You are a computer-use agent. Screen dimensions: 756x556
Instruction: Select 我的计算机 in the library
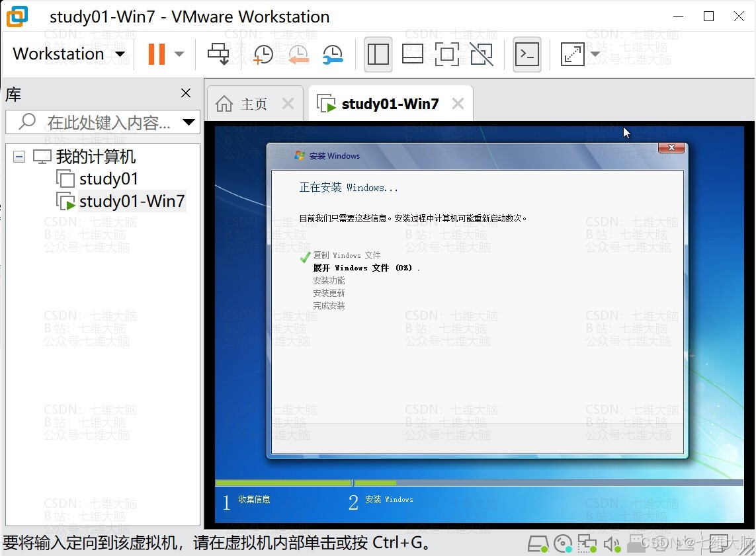pyautogui.click(x=95, y=157)
